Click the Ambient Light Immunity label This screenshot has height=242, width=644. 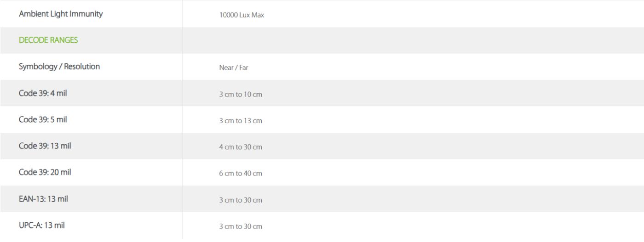[x=61, y=14]
